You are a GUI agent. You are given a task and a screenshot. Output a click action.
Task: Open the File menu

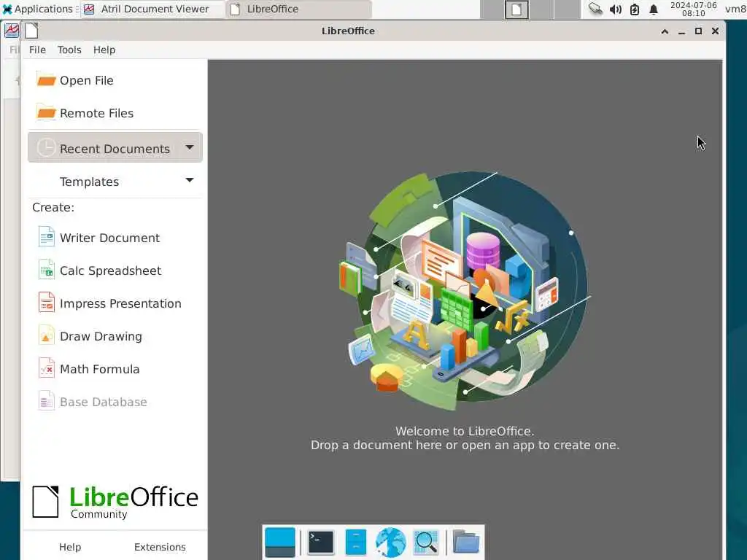37,50
